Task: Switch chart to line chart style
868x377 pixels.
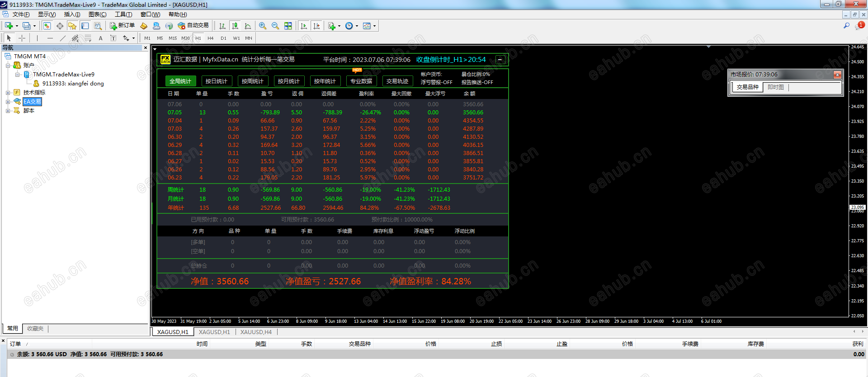Action: tap(248, 26)
